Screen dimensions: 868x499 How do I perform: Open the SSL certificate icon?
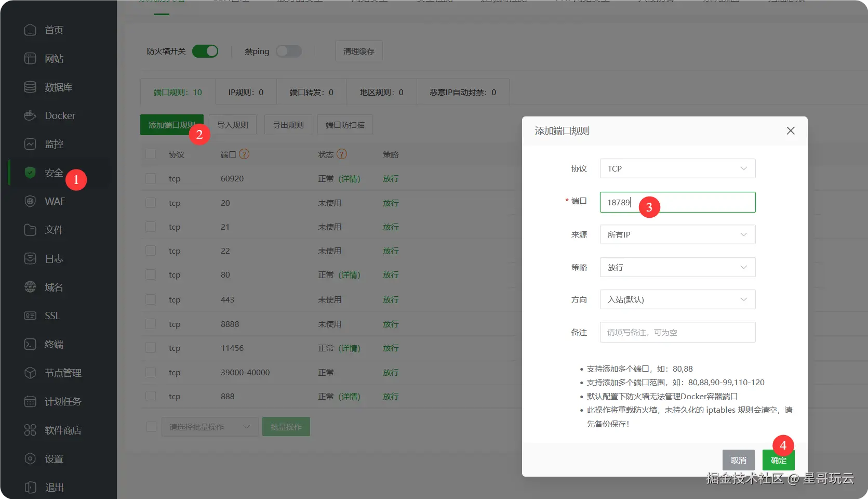click(30, 316)
